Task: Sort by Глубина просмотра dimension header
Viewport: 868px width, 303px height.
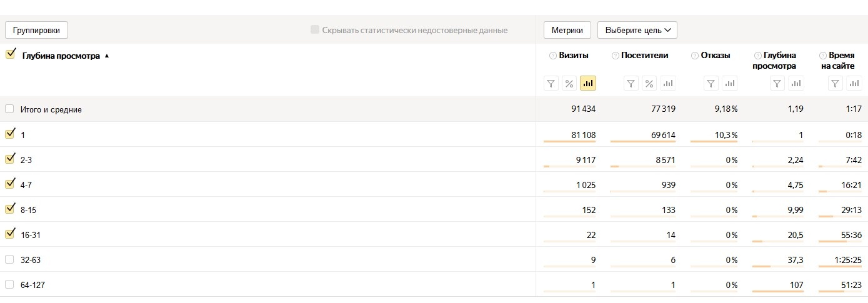Action: 61,56
